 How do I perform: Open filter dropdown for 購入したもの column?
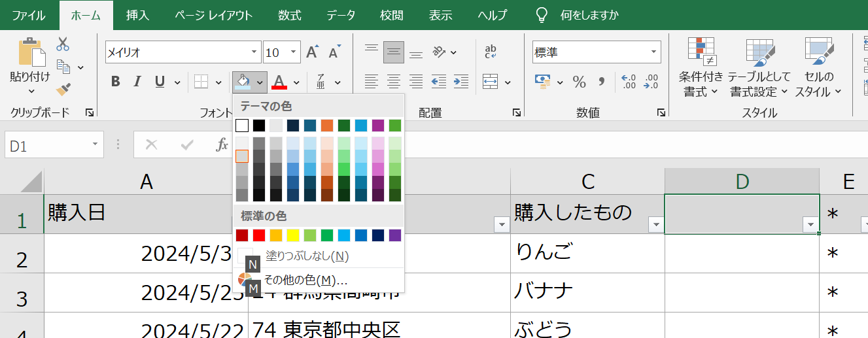[656, 225]
